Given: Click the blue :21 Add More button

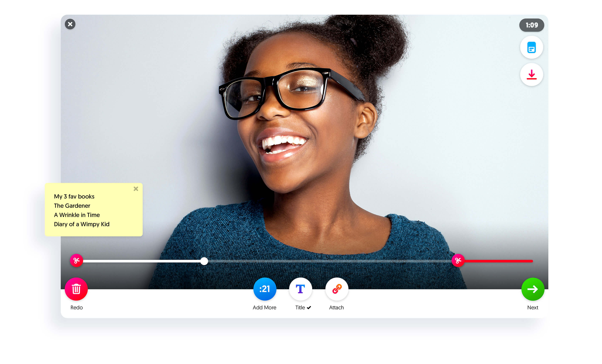Looking at the screenshot, I should click(265, 289).
